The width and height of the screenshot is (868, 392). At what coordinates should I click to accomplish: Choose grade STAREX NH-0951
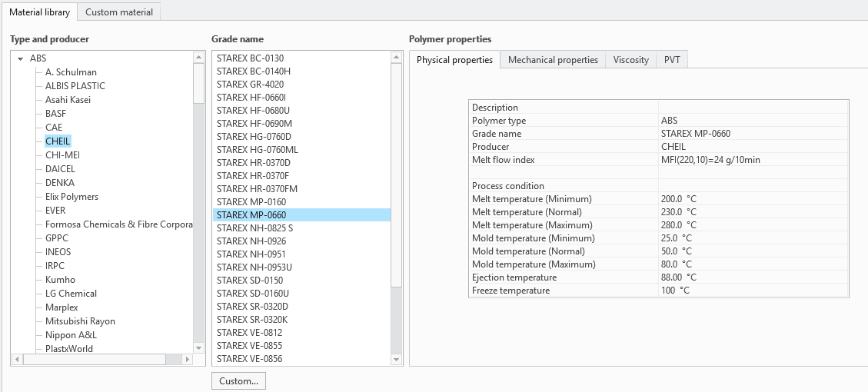(301, 254)
